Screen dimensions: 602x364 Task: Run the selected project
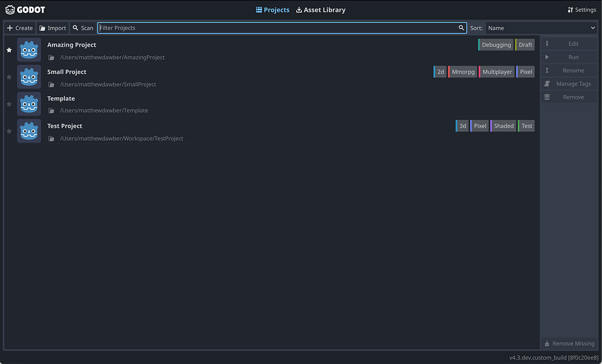(x=569, y=57)
